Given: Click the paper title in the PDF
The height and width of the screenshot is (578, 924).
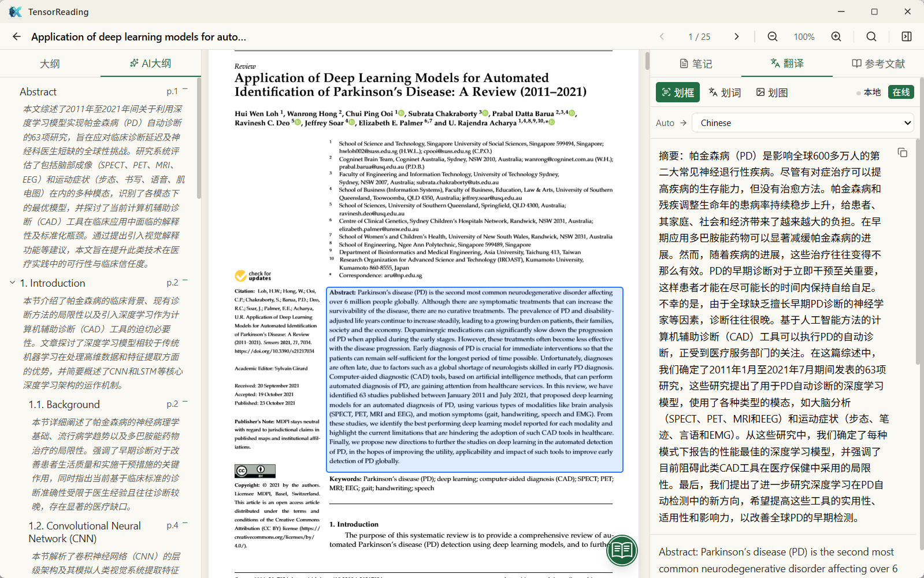Looking at the screenshot, I should 410,85.
